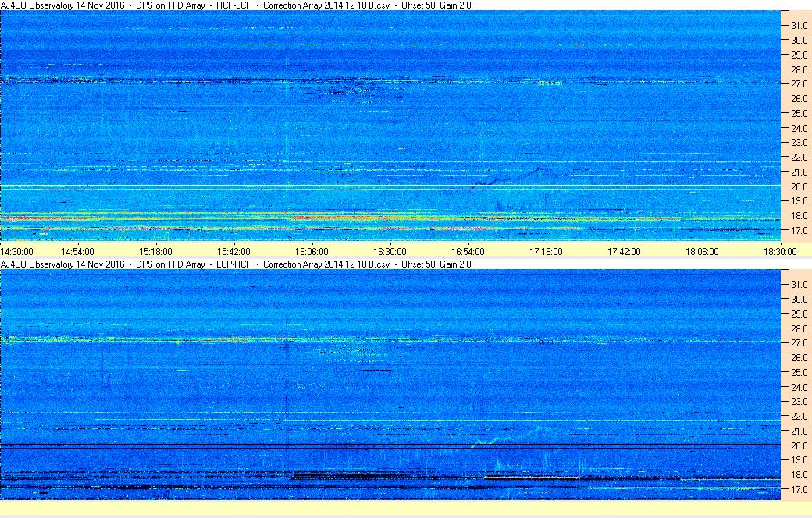Select 22.0 frequency label on LCP-RCP chart

[x=799, y=416]
